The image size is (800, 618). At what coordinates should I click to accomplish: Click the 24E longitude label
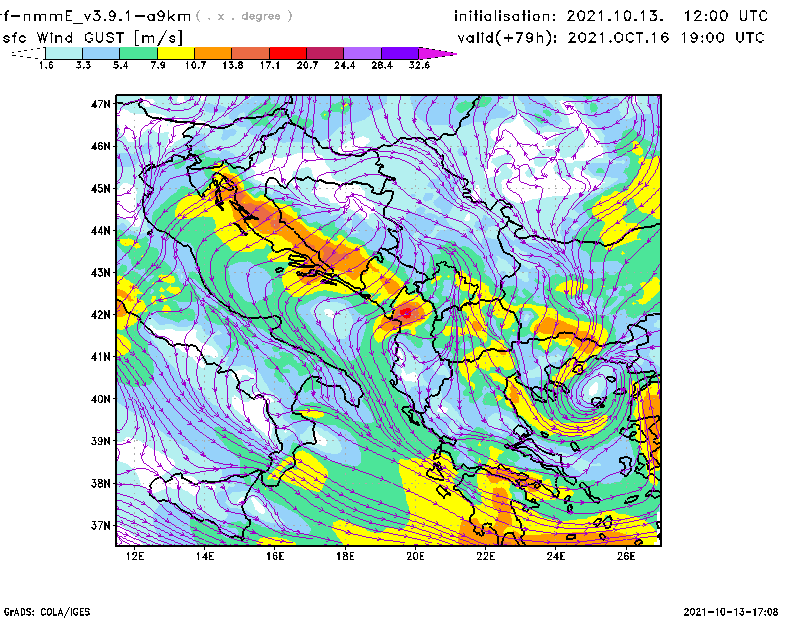point(556,556)
